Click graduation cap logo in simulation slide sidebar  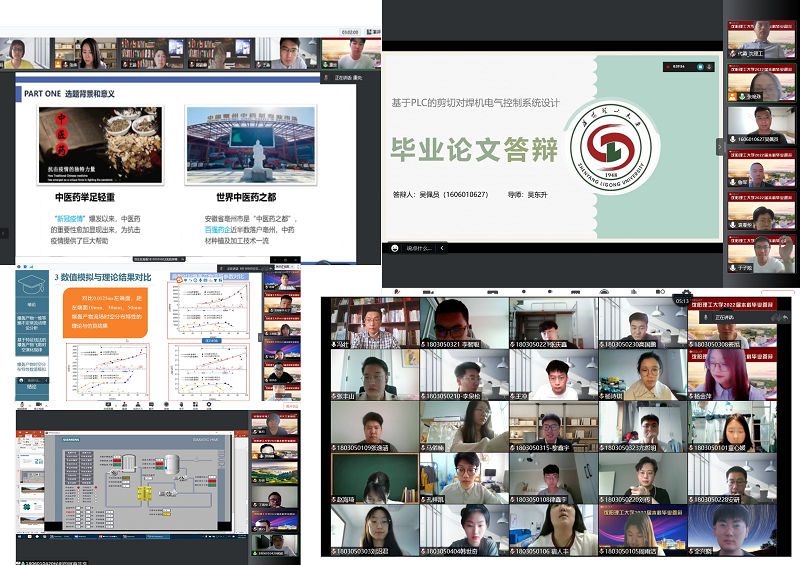point(32,283)
